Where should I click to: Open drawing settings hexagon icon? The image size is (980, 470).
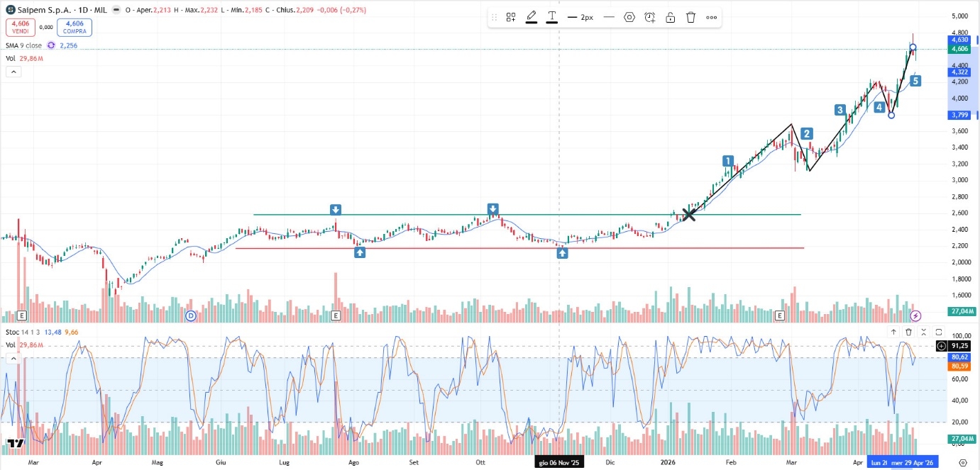629,17
